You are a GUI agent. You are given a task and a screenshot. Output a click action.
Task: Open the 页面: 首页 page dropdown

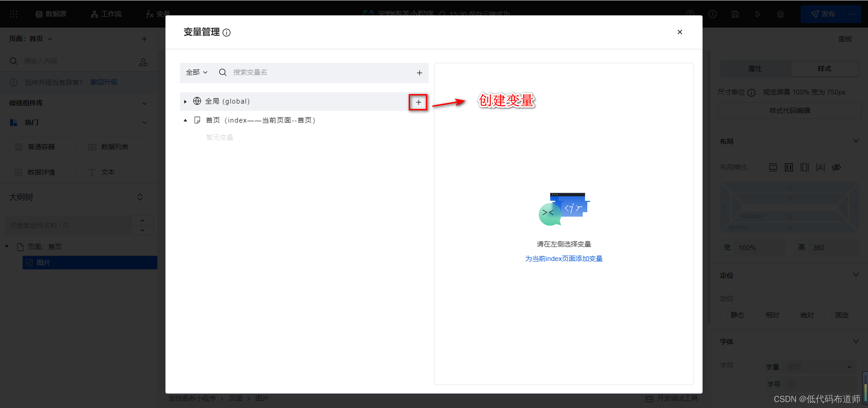pos(31,39)
